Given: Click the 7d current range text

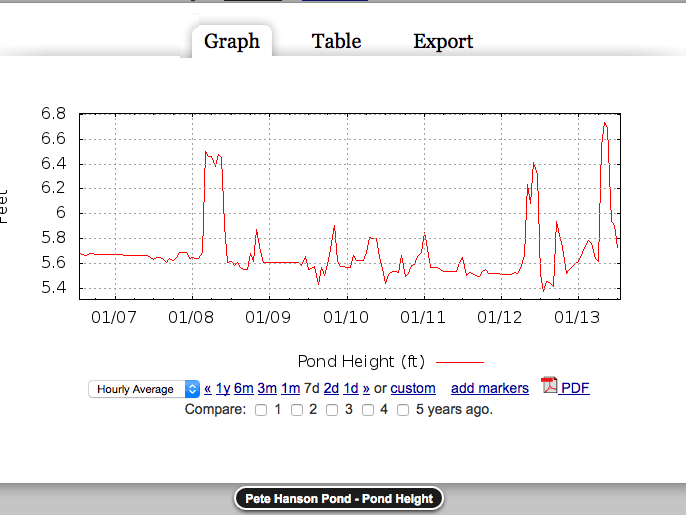Looking at the screenshot, I should pos(312,389).
